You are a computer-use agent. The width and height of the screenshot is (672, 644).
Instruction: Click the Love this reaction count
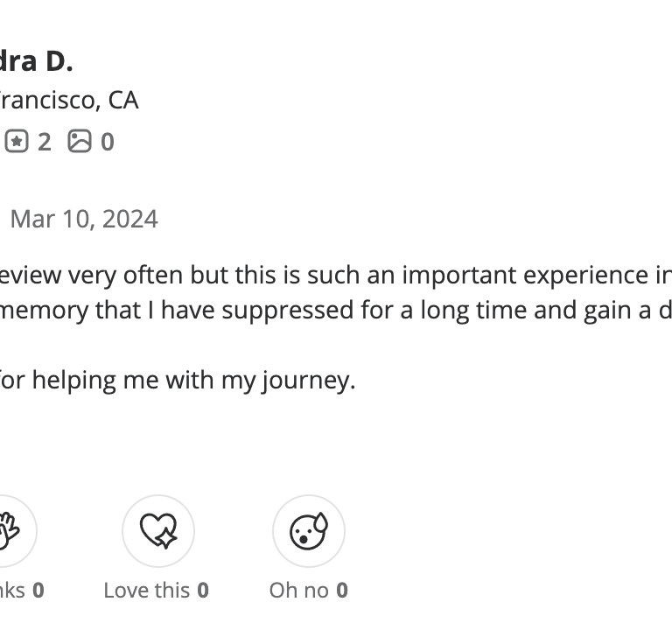[203, 591]
